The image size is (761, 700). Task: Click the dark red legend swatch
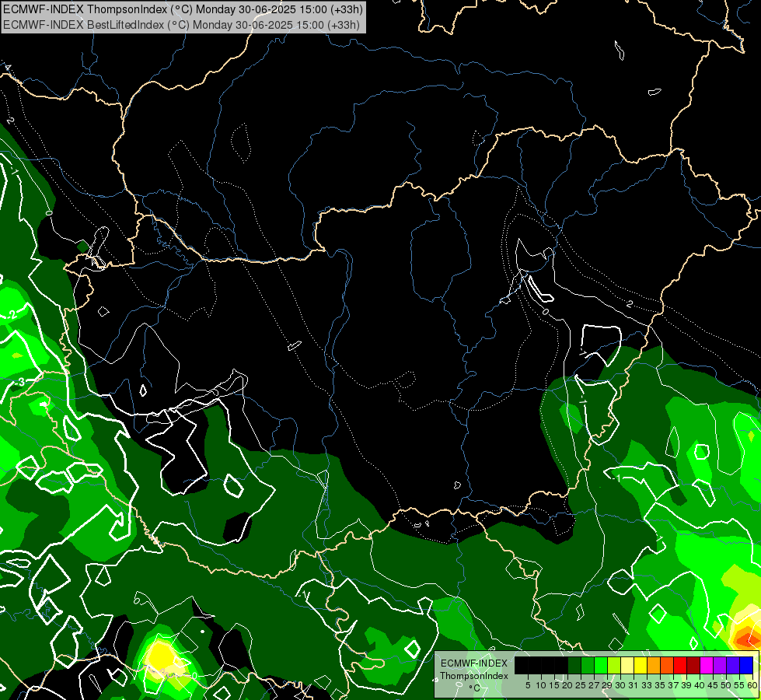(692, 665)
